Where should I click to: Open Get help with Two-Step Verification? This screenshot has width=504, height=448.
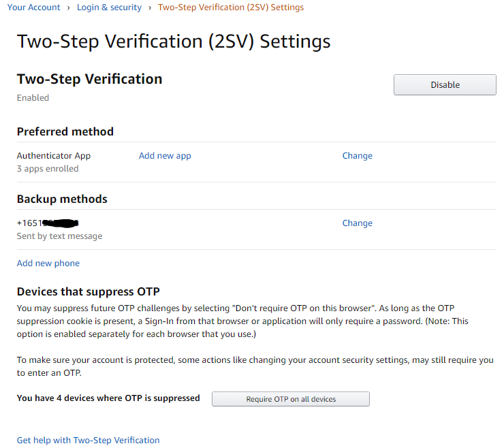(x=89, y=441)
